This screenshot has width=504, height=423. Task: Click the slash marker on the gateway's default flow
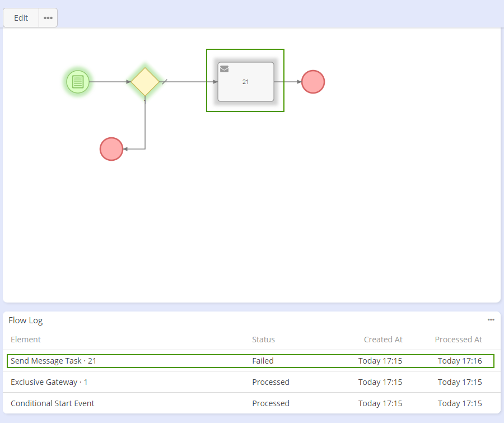[164, 82]
